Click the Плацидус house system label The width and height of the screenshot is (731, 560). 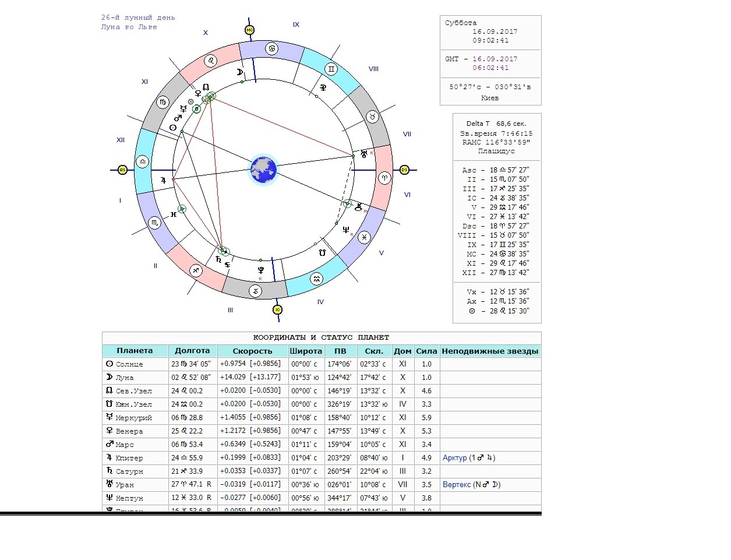pyautogui.click(x=496, y=152)
